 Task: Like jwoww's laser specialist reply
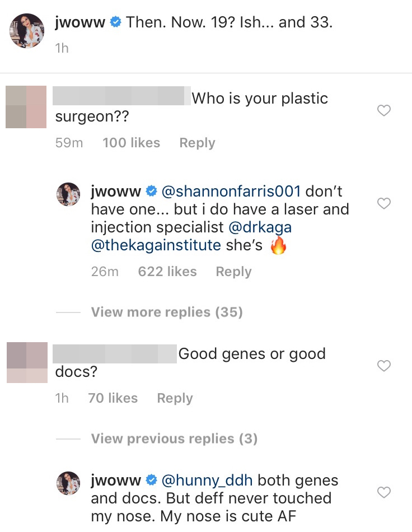click(x=384, y=204)
